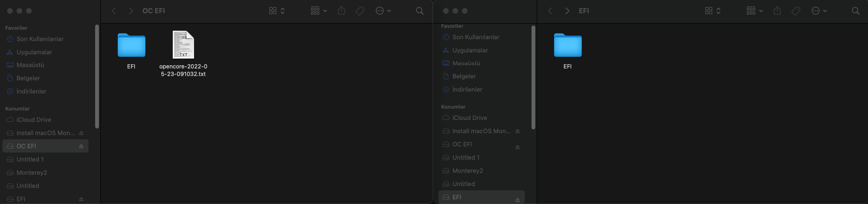Eject Install macOS Monterey volume in left sidebar

(81, 133)
